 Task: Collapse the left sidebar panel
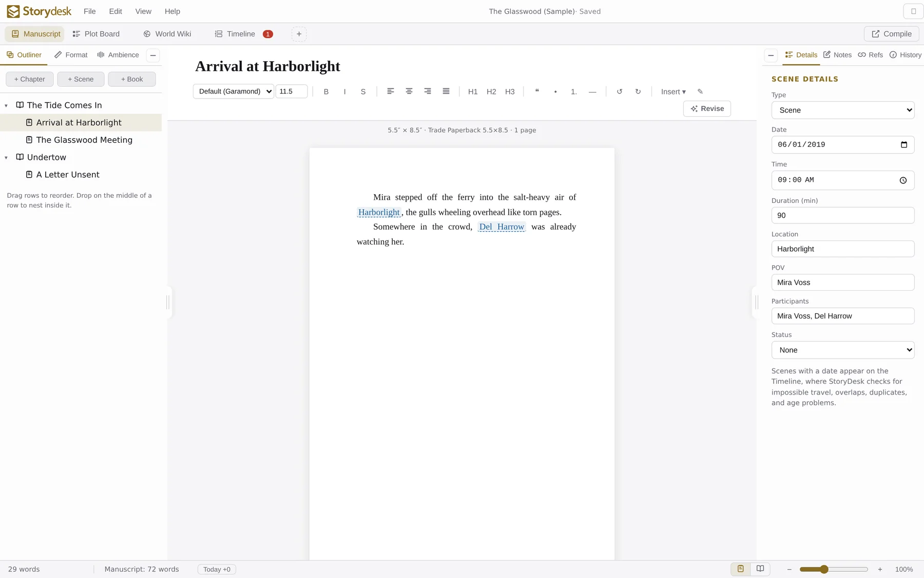point(153,55)
